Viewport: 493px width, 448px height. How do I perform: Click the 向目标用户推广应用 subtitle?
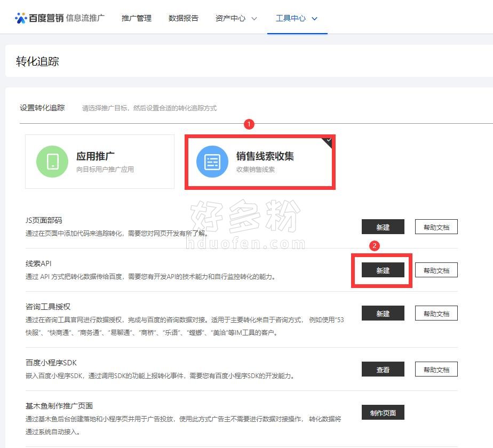point(105,170)
